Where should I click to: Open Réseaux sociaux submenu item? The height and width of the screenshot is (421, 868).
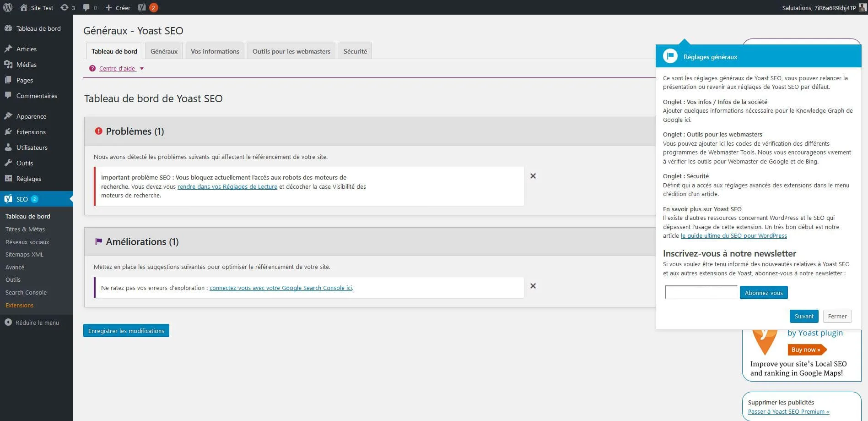click(27, 242)
